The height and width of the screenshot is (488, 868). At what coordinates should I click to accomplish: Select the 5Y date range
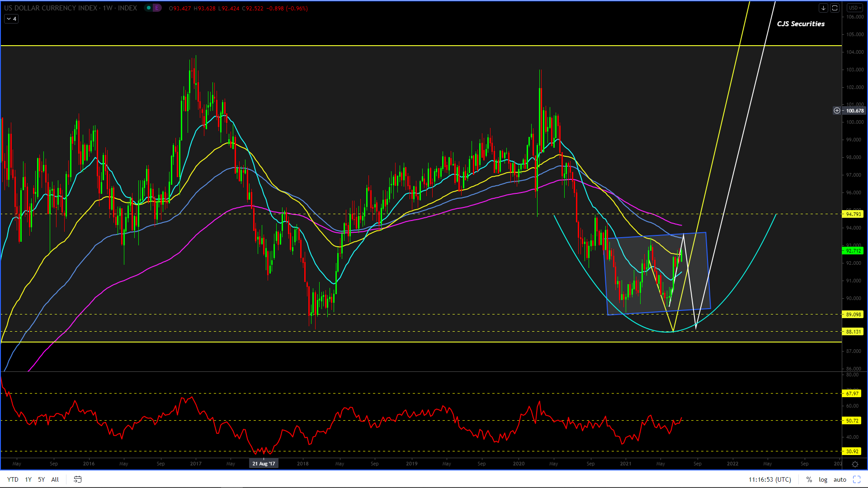tap(41, 479)
